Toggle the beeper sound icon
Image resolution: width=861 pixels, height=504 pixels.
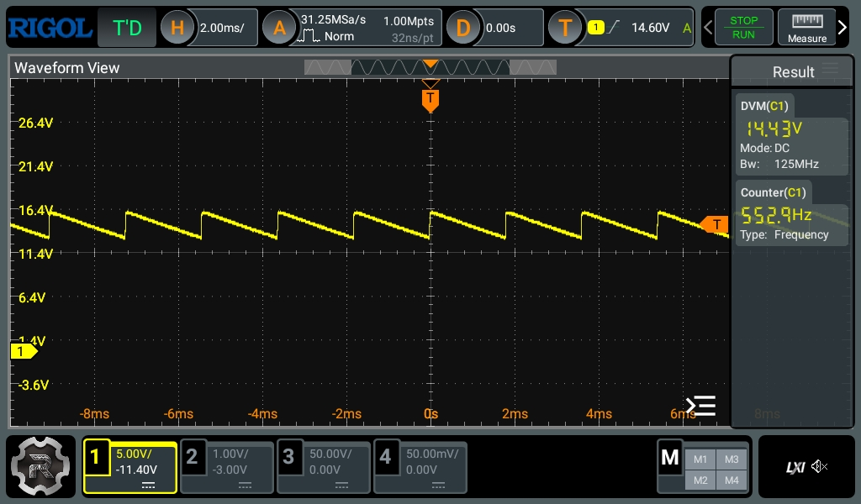[821, 467]
